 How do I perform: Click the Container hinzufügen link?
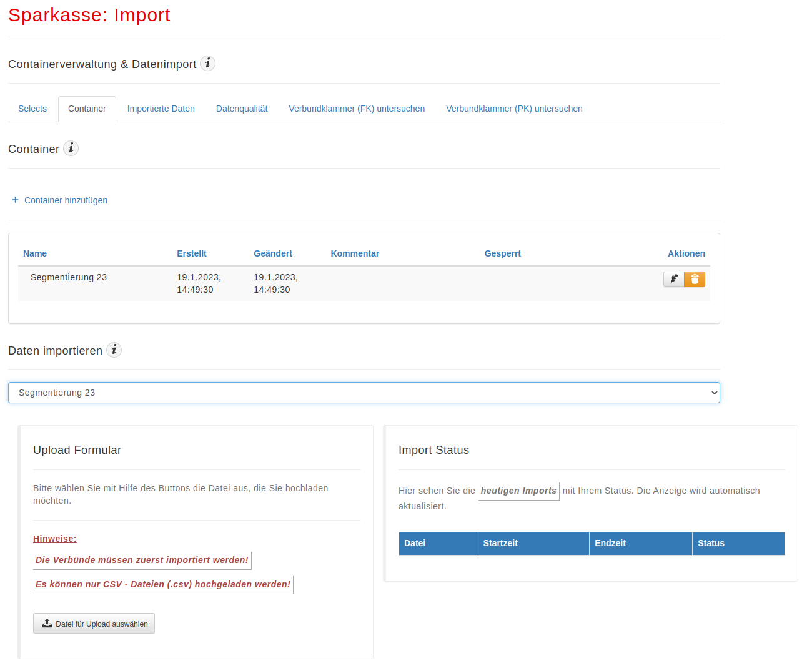pos(66,200)
